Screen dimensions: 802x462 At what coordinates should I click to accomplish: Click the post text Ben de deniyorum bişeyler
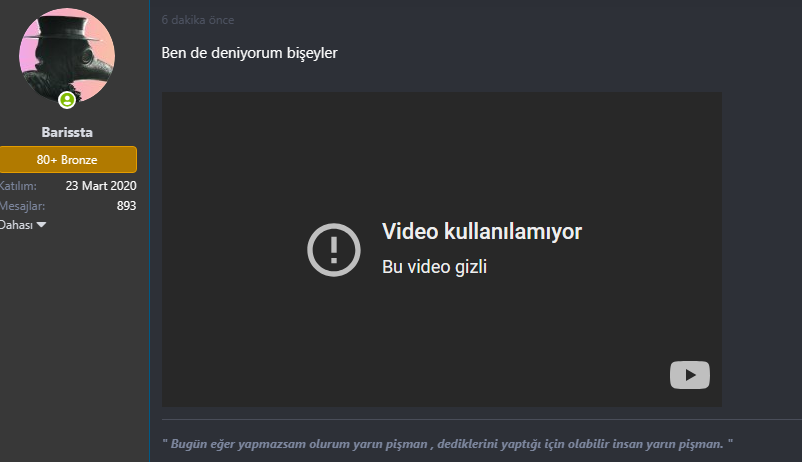point(250,53)
